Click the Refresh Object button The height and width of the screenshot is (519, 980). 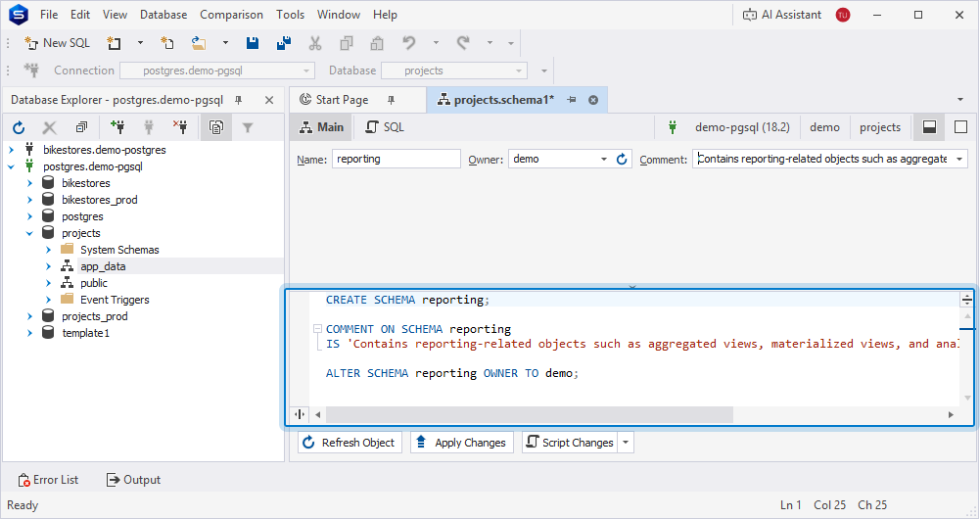pyautogui.click(x=350, y=443)
